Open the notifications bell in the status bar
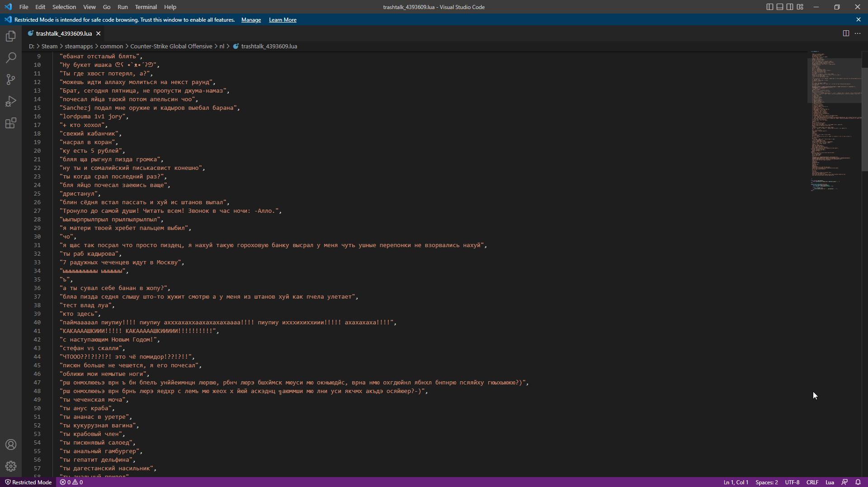Viewport: 868px width, 487px height. click(859, 482)
